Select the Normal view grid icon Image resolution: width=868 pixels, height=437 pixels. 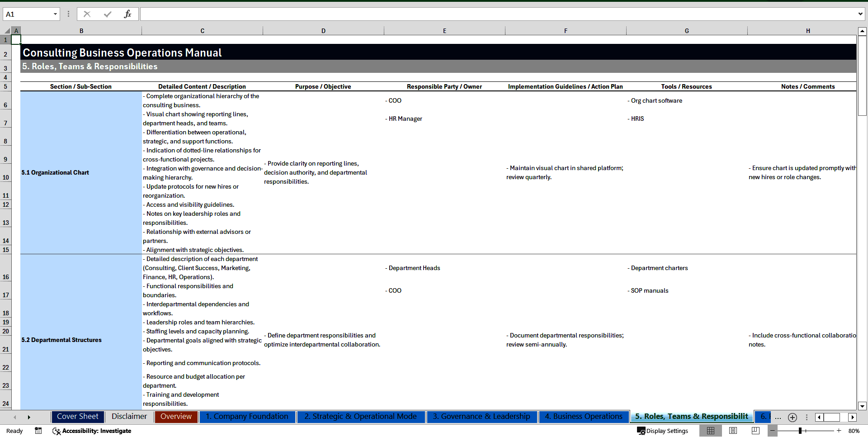[711, 431]
